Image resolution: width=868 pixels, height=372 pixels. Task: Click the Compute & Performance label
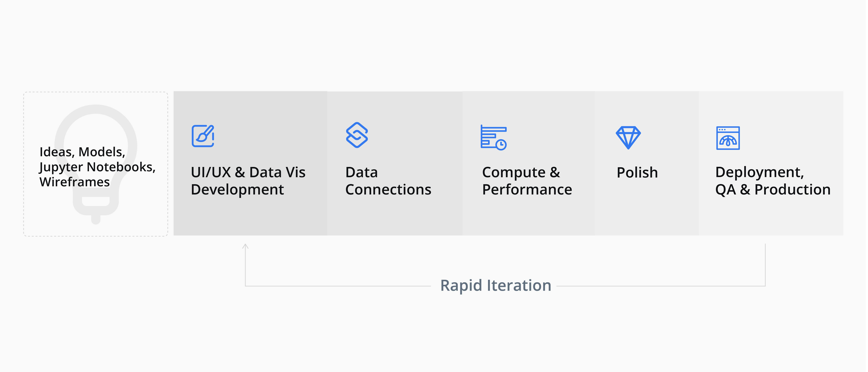(527, 181)
